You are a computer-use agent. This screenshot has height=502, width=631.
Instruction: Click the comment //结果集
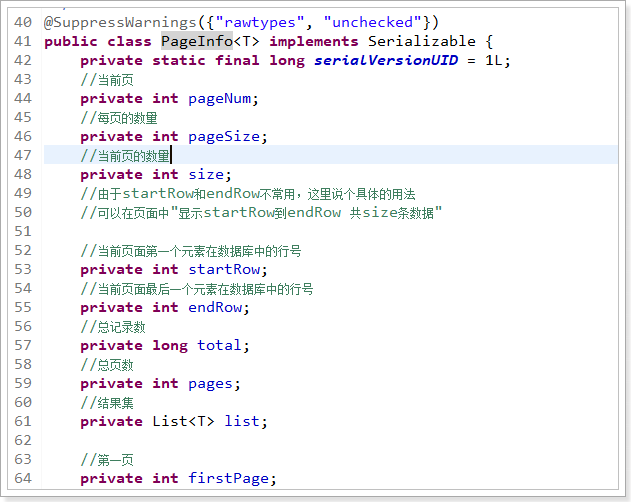pos(107,403)
